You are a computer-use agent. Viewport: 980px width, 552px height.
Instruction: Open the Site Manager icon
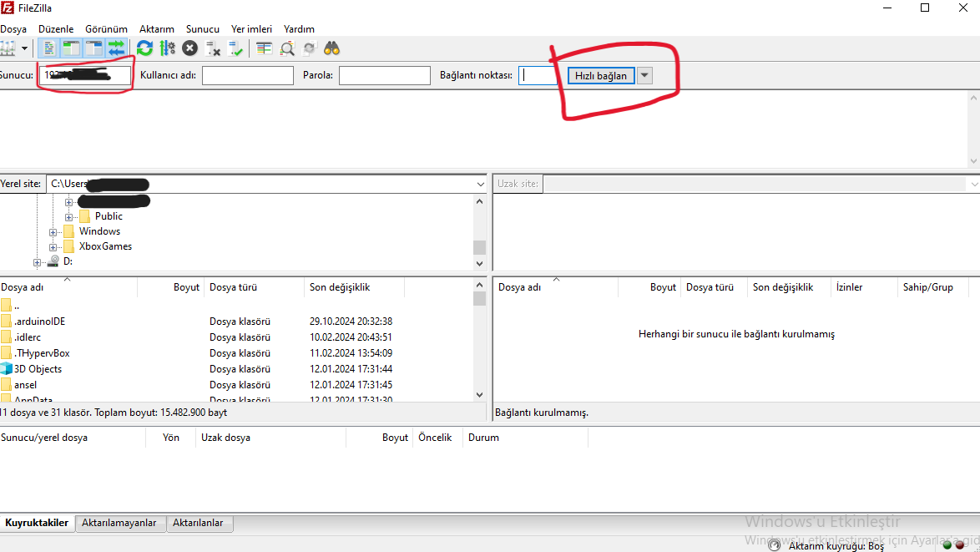8,48
